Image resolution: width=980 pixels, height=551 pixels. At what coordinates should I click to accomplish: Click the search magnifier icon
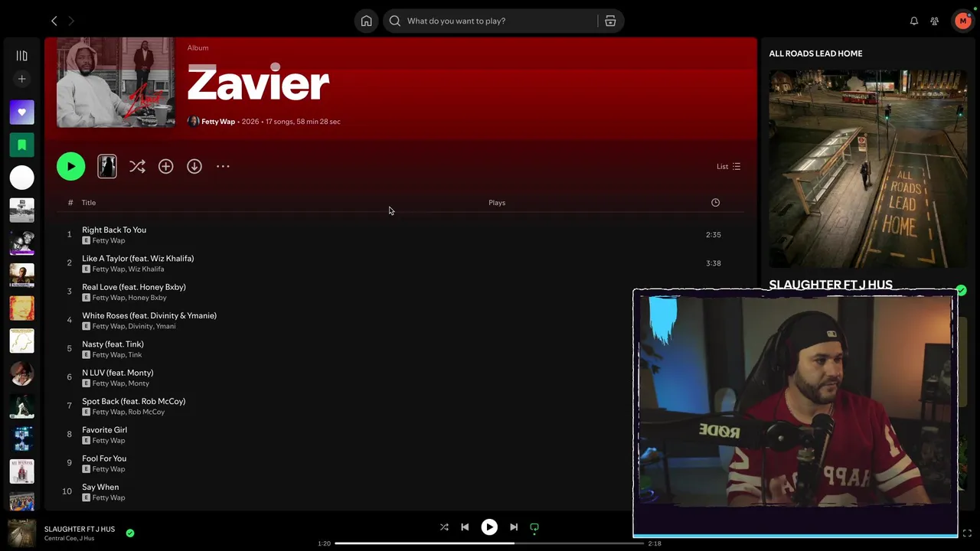coord(395,21)
